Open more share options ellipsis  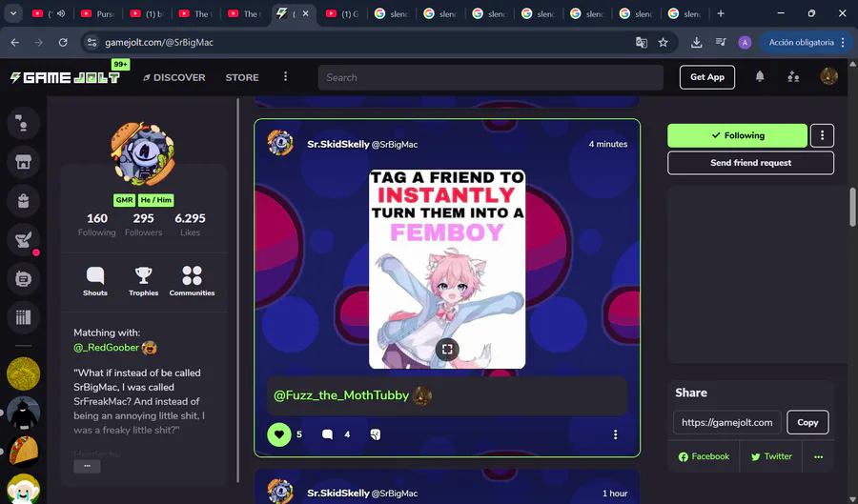tap(818, 456)
